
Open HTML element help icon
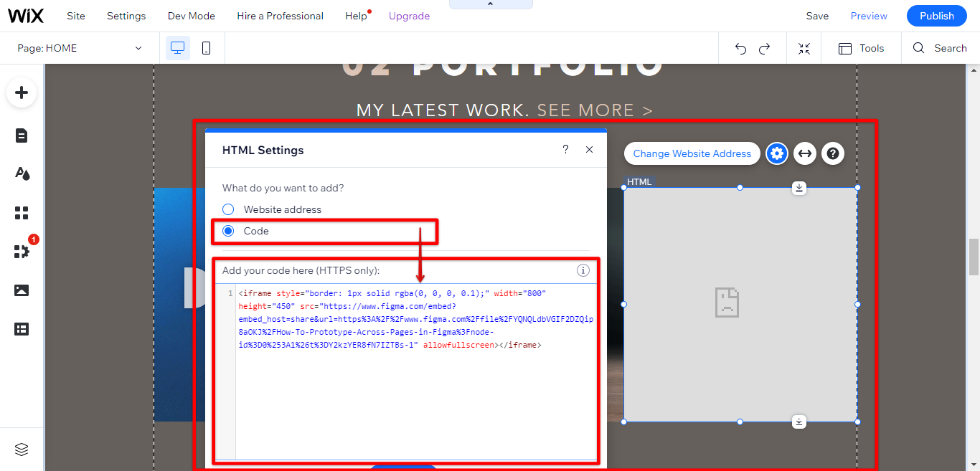point(832,153)
